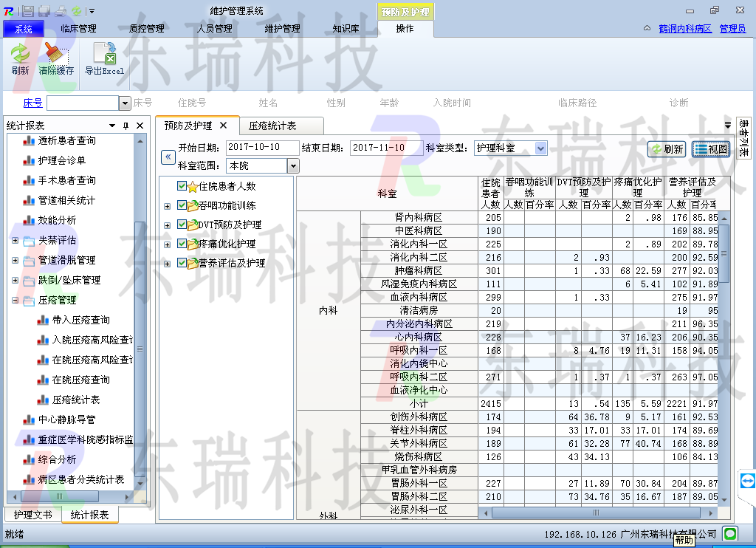Pin the 统计报表 panel
Viewport: 756px width, 548px height.
point(126,126)
